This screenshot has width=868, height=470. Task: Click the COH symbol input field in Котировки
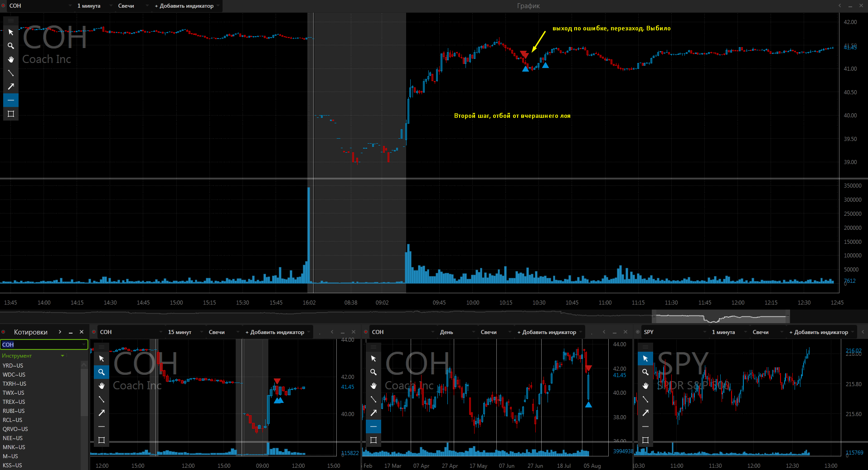(44, 344)
